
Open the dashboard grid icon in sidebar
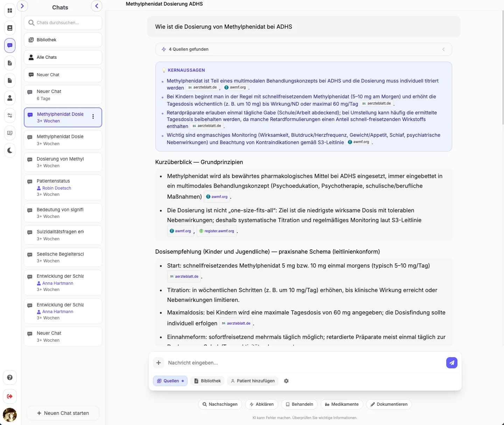pos(10,10)
